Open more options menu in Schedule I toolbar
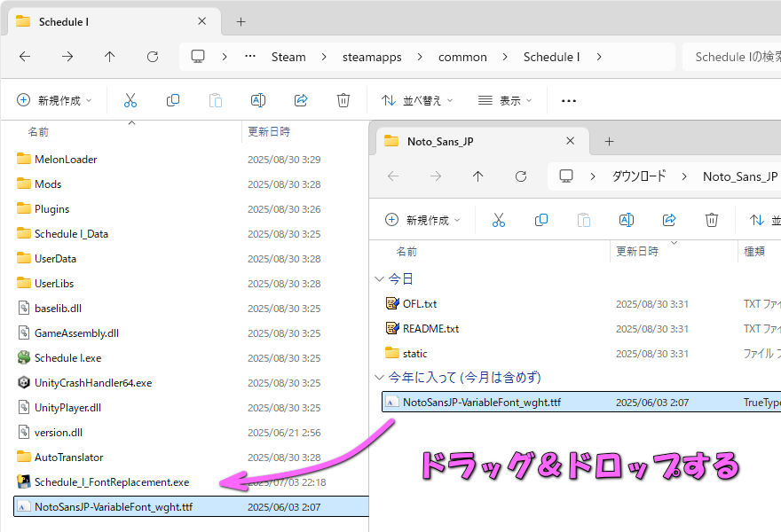This screenshot has height=532, width=781. (568, 100)
